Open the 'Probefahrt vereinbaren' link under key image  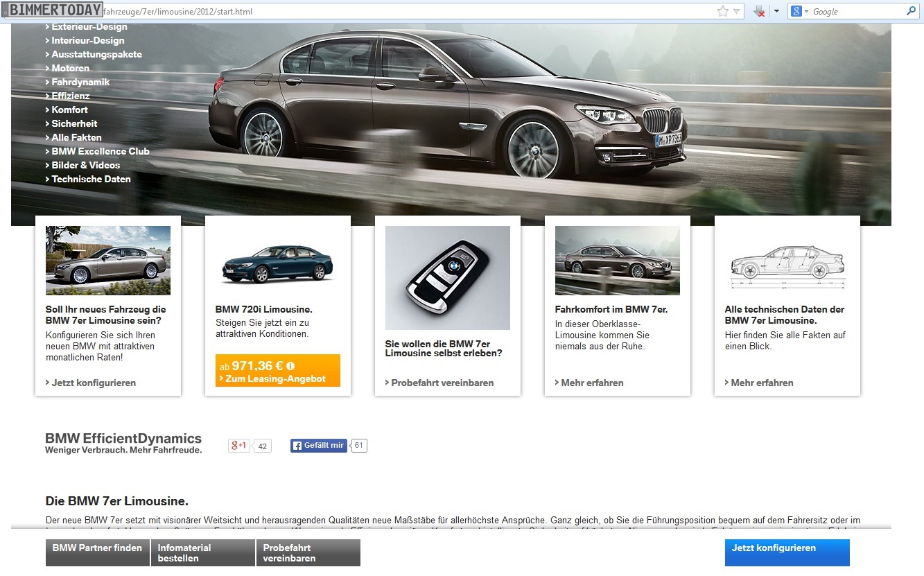[442, 383]
